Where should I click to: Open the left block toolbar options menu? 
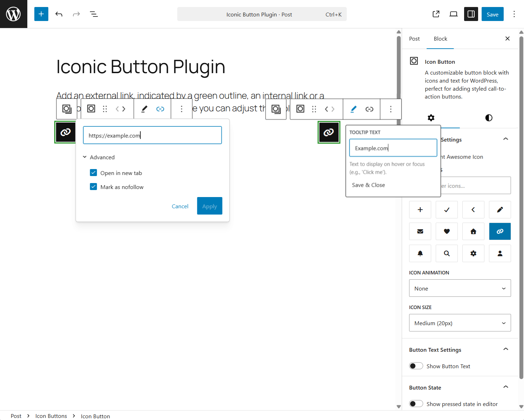point(181,109)
